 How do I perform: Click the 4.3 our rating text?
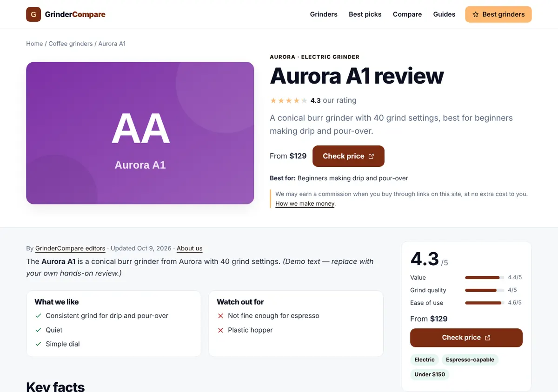(333, 100)
